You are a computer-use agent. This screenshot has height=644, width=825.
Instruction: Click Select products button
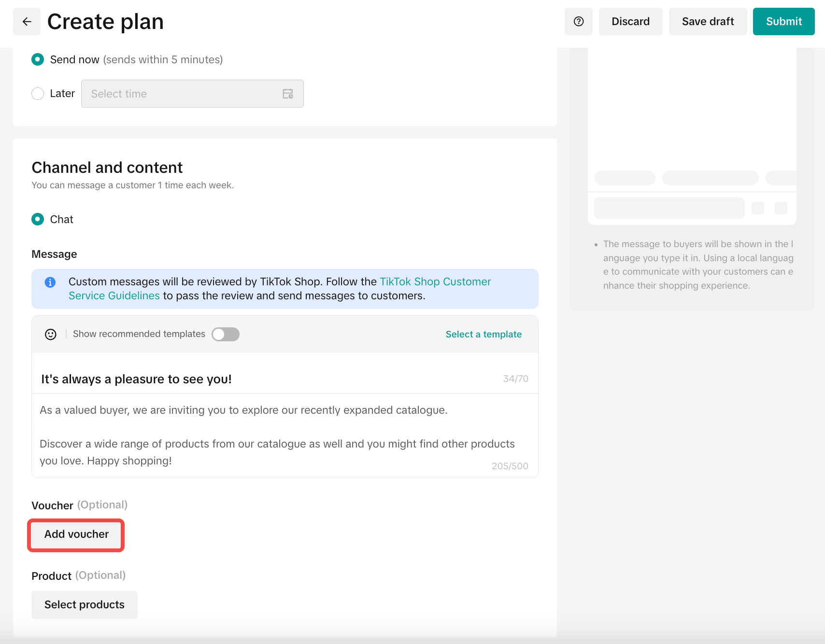tap(85, 605)
